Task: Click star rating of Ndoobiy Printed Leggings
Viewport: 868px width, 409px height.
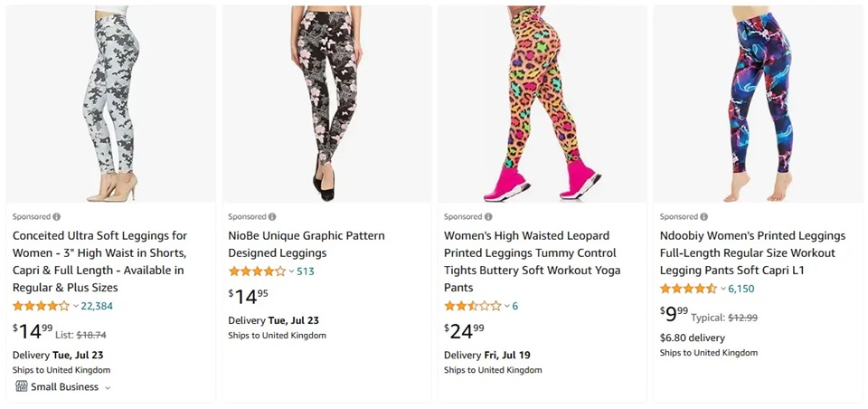Action: (688, 289)
